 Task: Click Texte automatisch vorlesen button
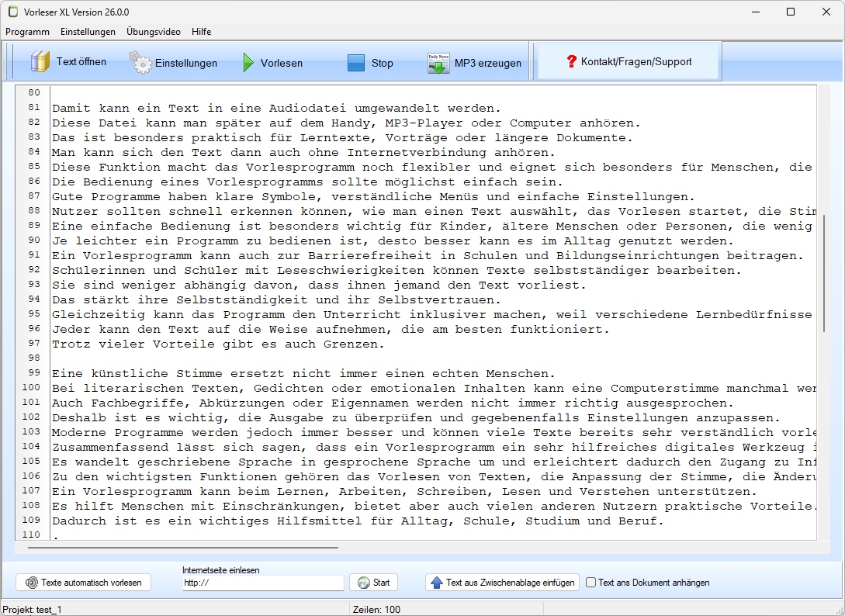pyautogui.click(x=84, y=583)
